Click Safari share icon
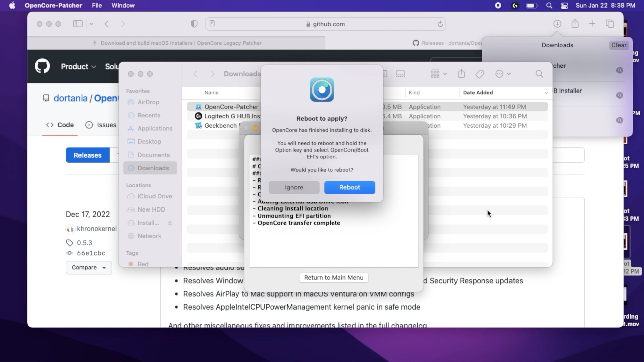Screen dimensions: 644x362 click(x=575, y=24)
